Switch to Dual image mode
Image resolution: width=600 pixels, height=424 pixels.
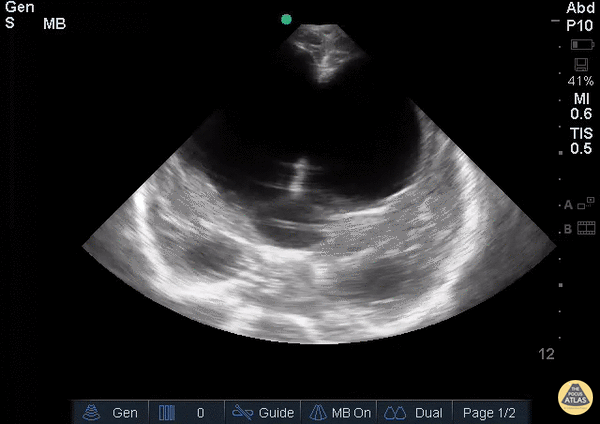[415, 413]
